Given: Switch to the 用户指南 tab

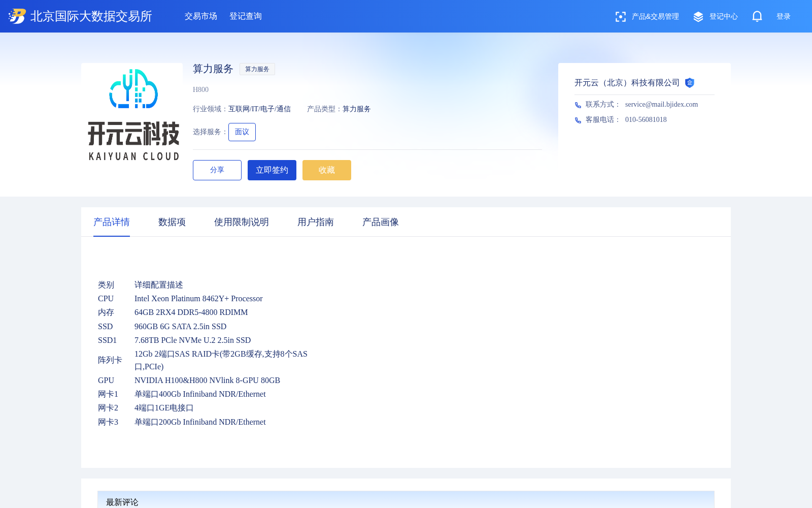Looking at the screenshot, I should [x=316, y=222].
